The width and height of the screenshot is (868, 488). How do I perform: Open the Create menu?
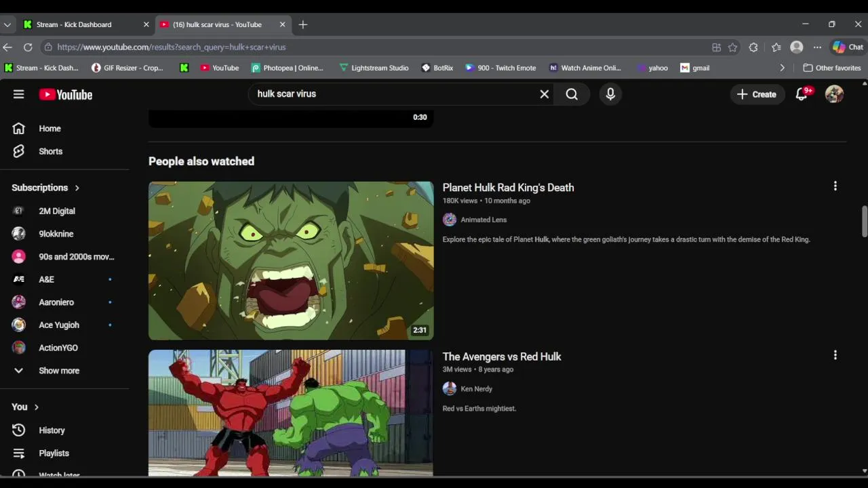757,94
